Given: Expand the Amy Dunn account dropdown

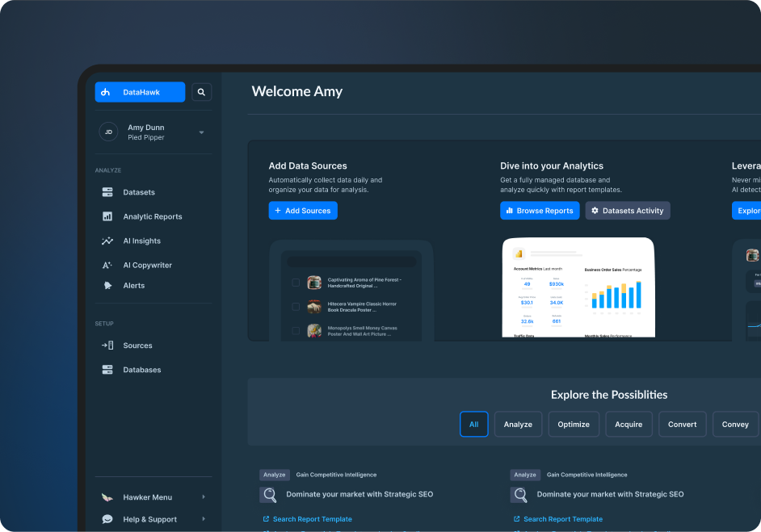Looking at the screenshot, I should (201, 132).
